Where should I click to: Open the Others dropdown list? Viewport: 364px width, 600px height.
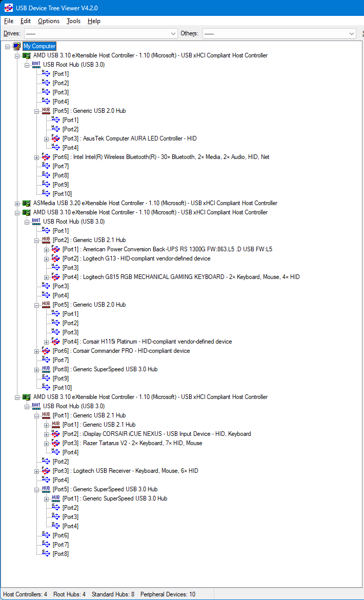[x=352, y=33]
